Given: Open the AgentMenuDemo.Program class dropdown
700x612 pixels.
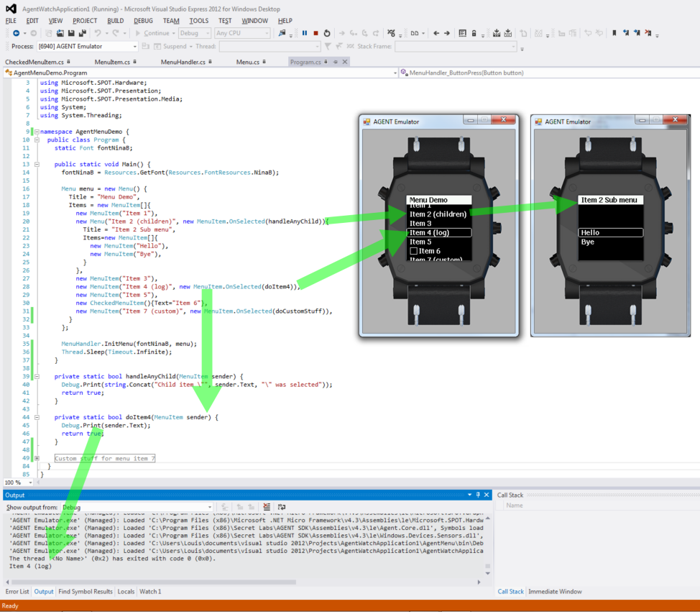Looking at the screenshot, I should [201, 73].
